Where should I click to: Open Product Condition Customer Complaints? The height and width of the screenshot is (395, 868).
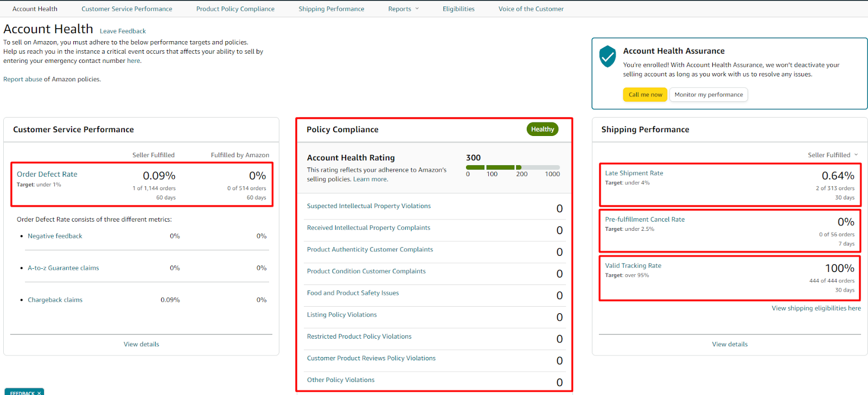(366, 271)
